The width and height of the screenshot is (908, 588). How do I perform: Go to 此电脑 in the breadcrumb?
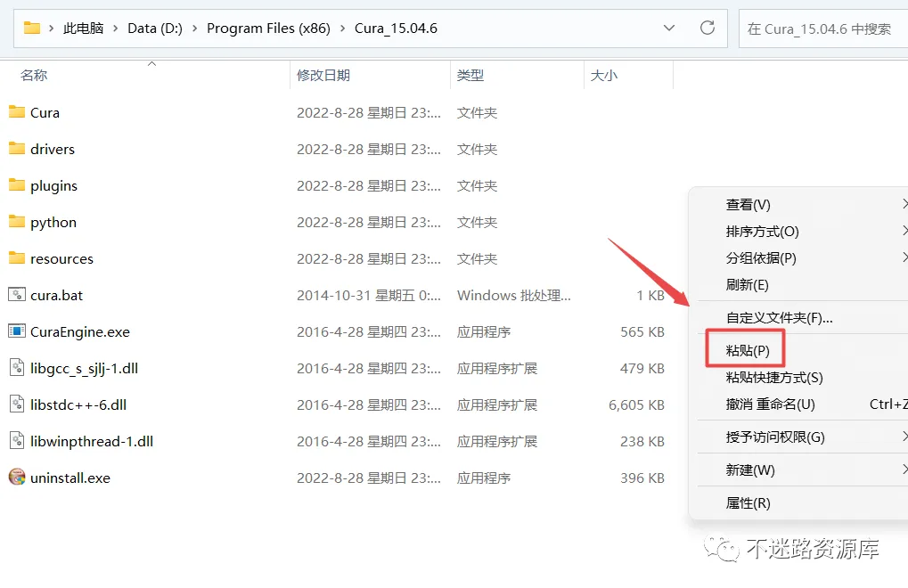click(x=84, y=29)
